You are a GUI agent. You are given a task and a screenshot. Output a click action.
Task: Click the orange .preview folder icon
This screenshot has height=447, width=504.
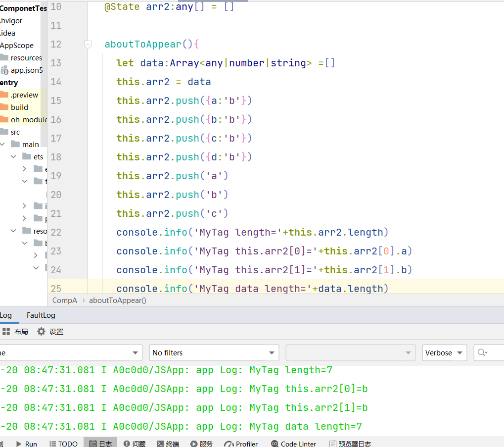point(4,95)
